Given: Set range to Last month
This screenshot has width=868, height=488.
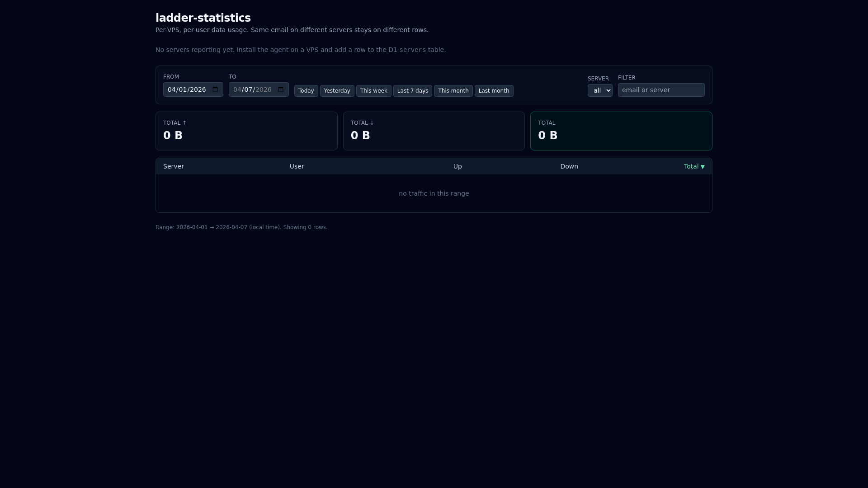Looking at the screenshot, I should [x=494, y=91].
